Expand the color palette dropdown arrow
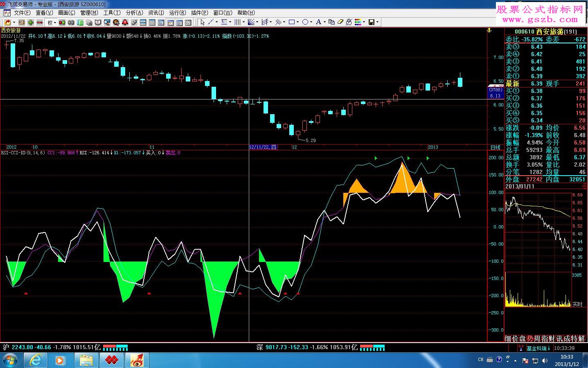This screenshot has height=368, width=588. [x=364, y=22]
